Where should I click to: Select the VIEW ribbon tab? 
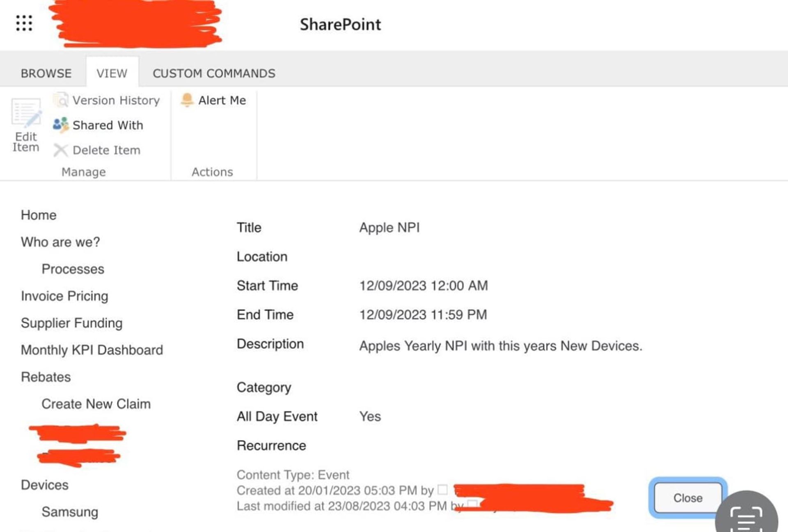112,72
